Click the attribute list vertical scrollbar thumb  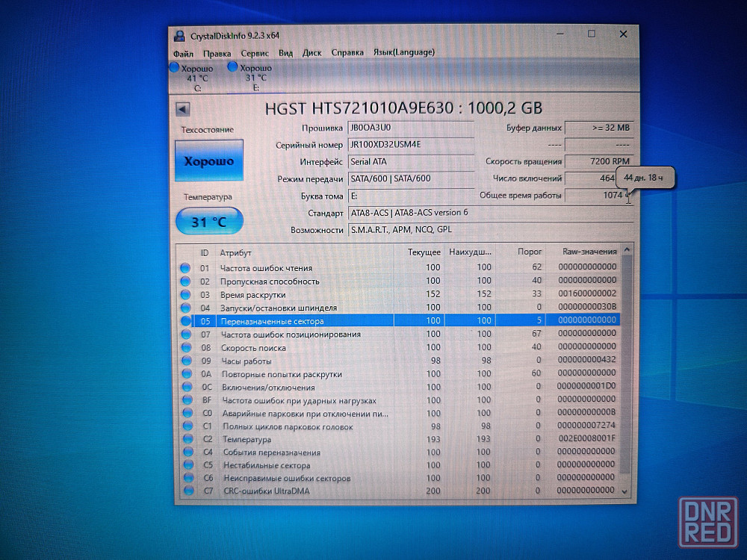627,364
